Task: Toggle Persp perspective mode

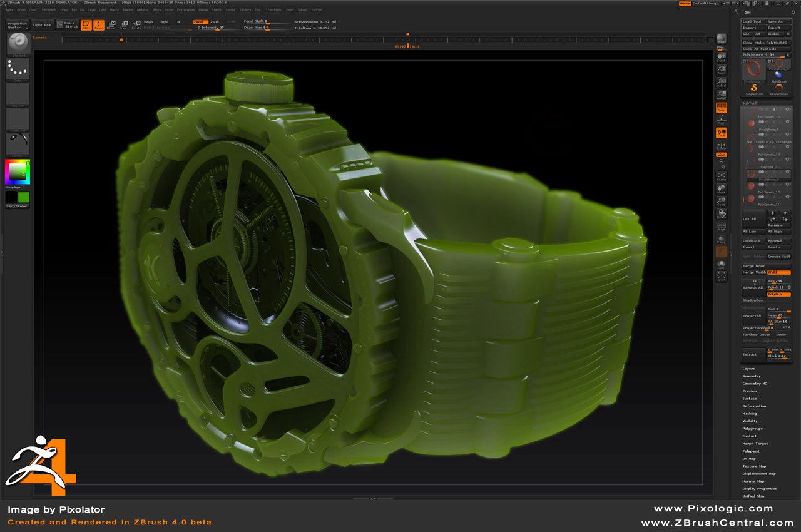Action: tap(722, 108)
